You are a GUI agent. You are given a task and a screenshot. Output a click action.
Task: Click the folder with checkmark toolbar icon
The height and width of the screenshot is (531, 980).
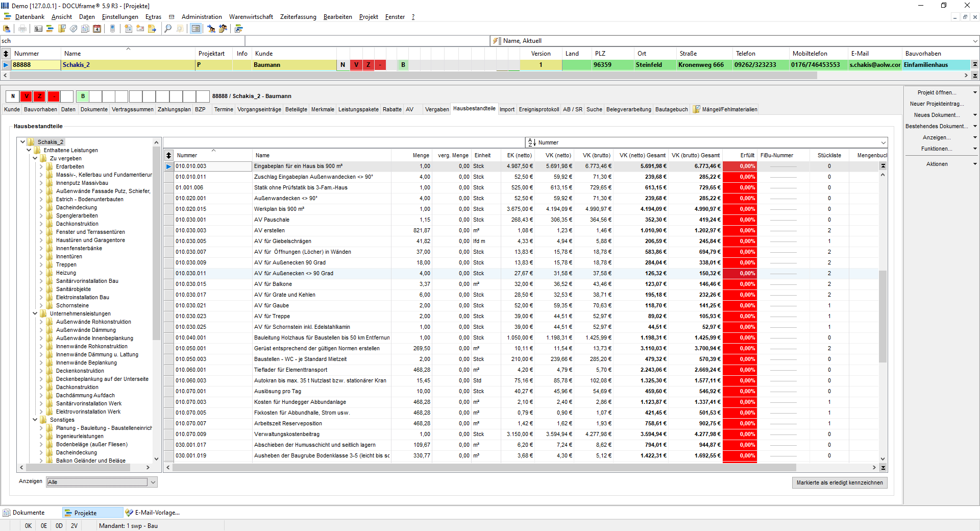coord(62,29)
